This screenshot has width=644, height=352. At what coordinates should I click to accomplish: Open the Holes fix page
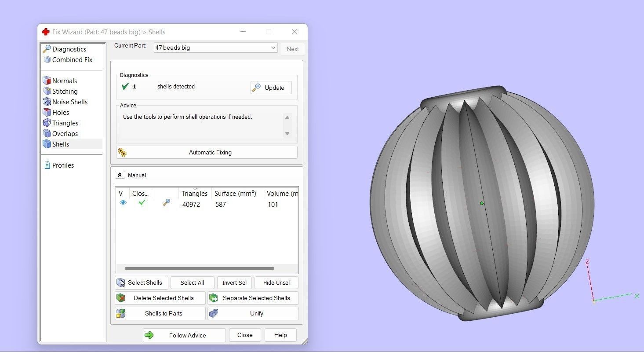click(61, 112)
